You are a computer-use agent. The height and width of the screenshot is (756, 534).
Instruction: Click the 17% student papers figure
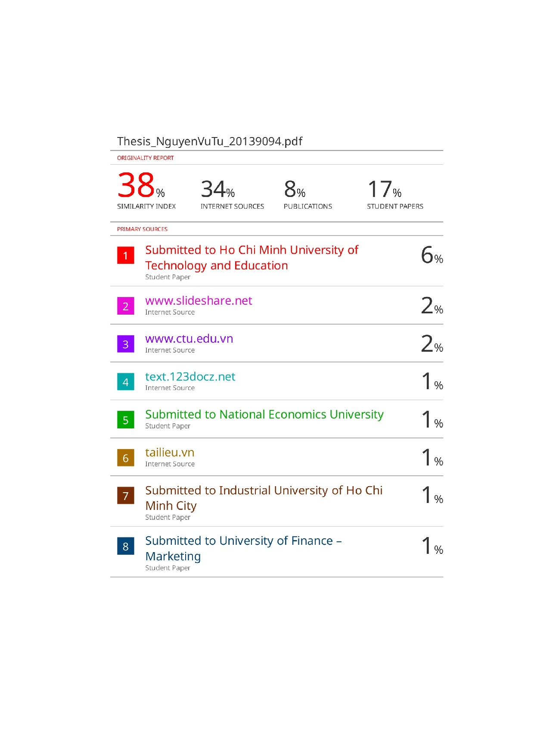coord(384,189)
